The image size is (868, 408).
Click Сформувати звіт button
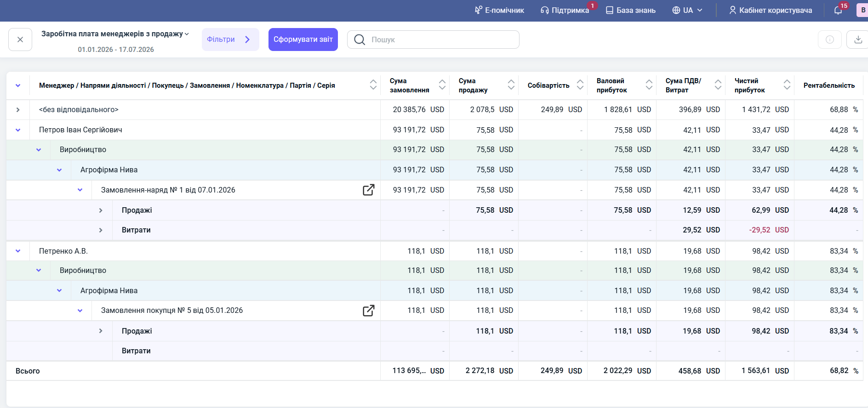click(x=303, y=40)
